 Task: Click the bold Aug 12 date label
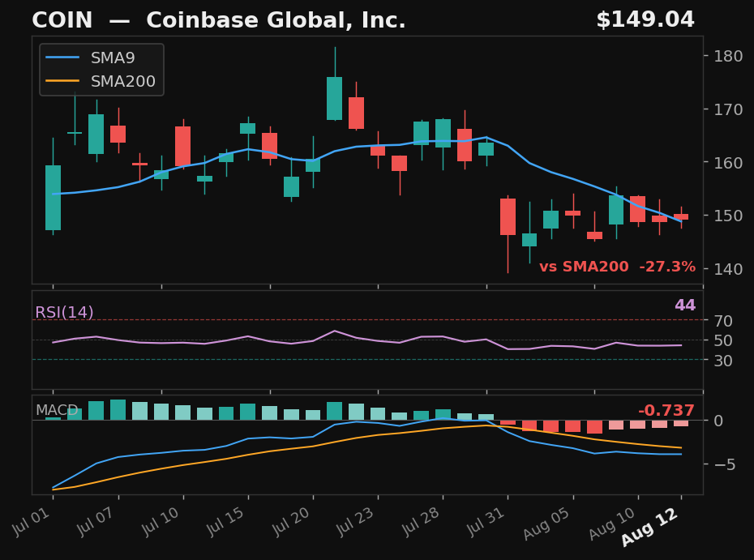(649, 527)
